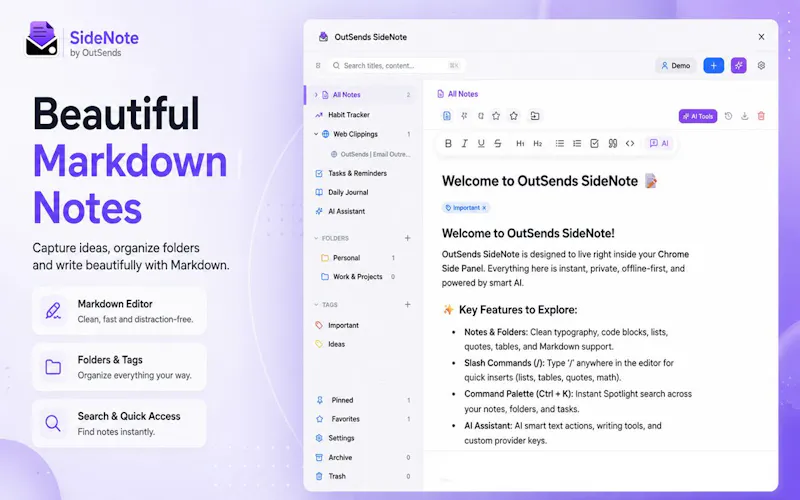Click the All Notes breadcrumb above the note
Screen dimensions: 800x500
458,94
